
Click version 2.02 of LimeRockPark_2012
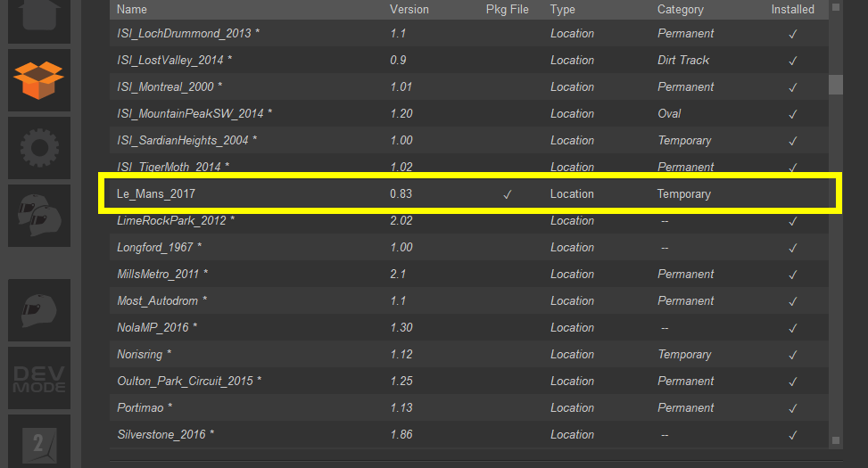click(401, 220)
